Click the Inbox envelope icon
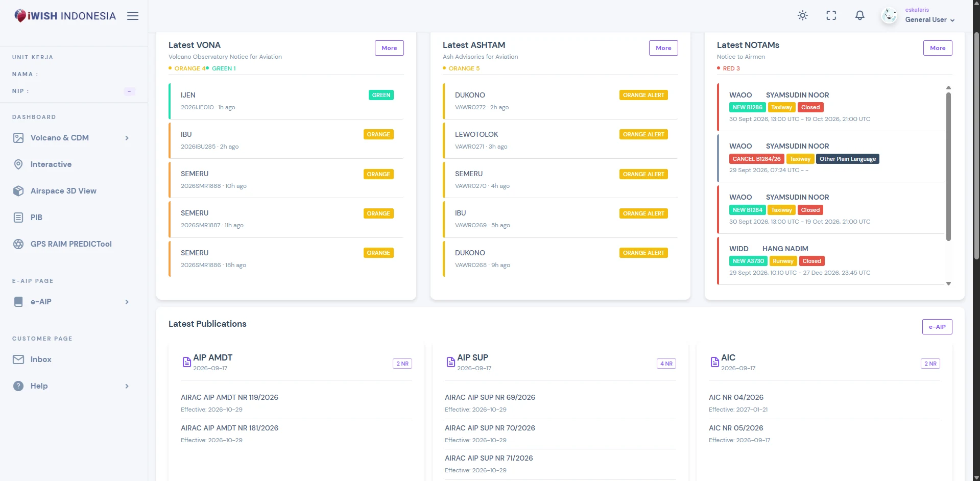The image size is (980, 481). 18,359
